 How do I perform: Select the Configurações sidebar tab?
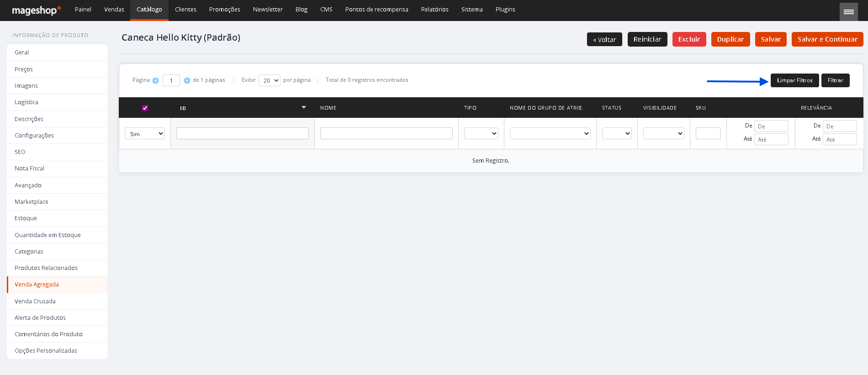tap(57, 136)
